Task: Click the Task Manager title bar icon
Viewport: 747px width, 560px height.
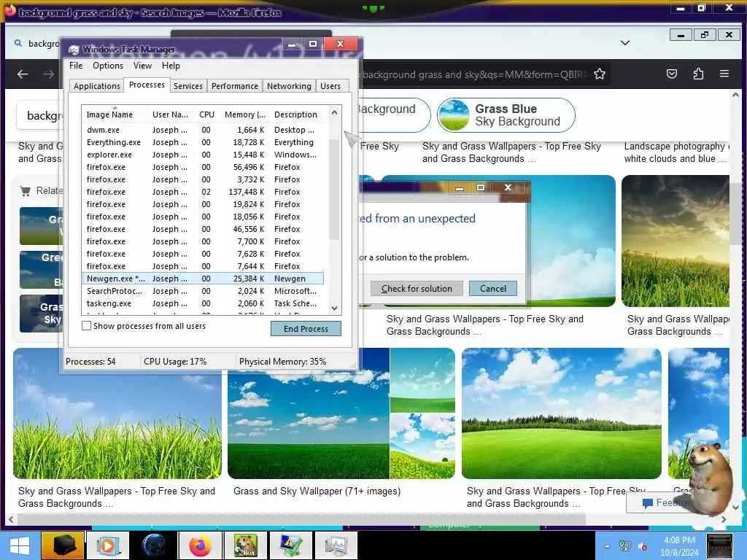Action: point(74,50)
